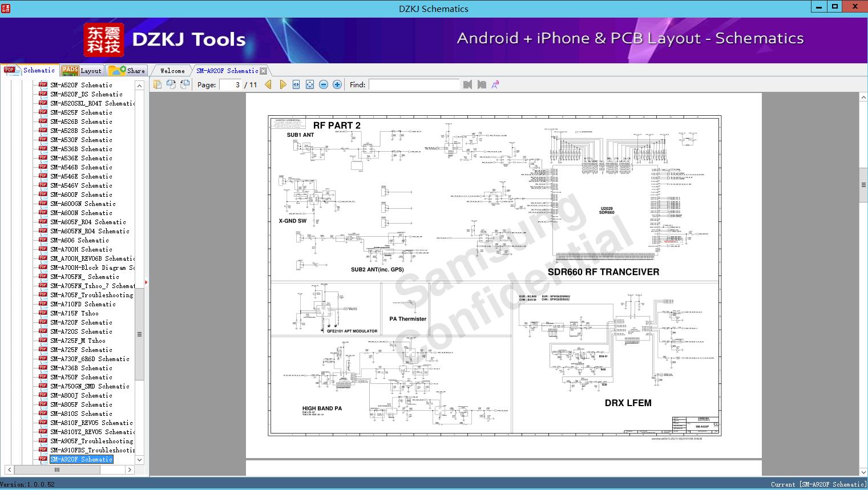Viewport: 868px width, 490px height.
Task: Click document scrollbar down arrow
Action: coord(863,472)
